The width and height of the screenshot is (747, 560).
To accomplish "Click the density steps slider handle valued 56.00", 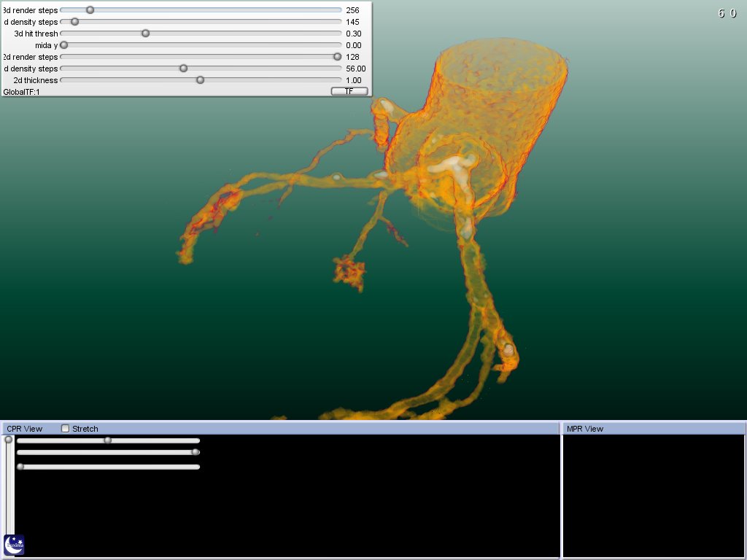I will pos(183,69).
